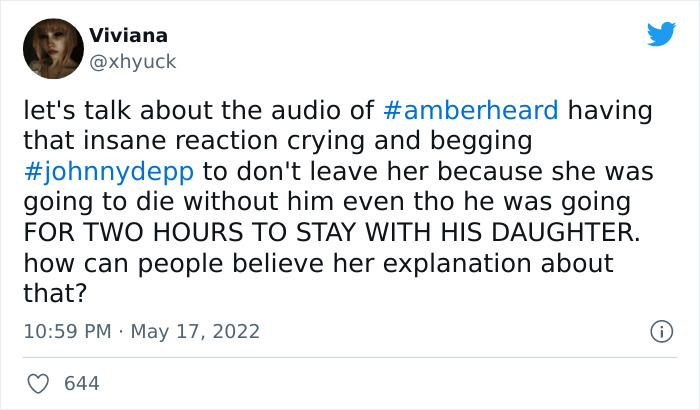Screen dimensions: 700x410
Task: Click the horizontal divider above likes
Action: 350,357
